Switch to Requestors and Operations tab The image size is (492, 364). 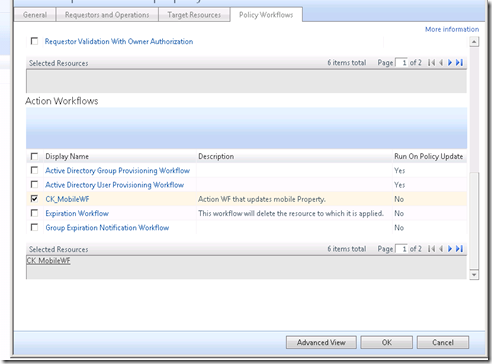(x=107, y=15)
